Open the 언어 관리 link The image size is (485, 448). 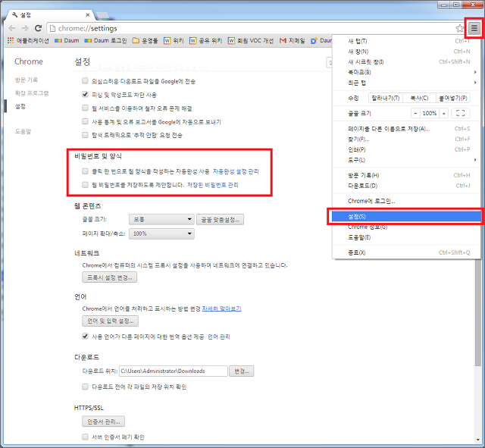click(219, 337)
